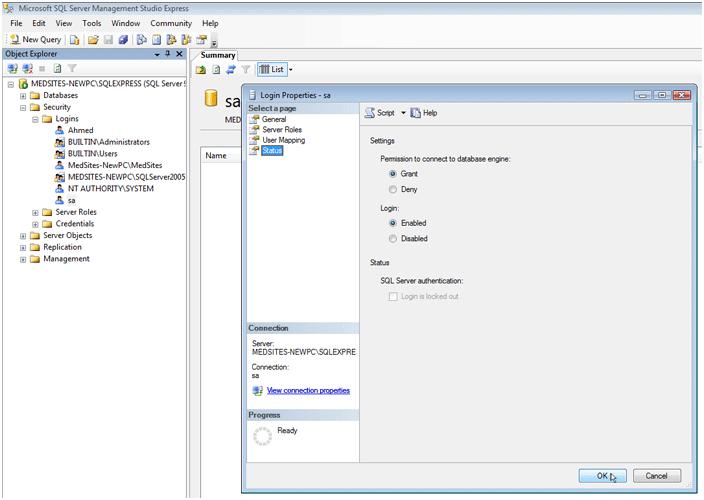The image size is (704, 500).
Task: Click the Script button in dialog toolbar
Action: click(380, 113)
